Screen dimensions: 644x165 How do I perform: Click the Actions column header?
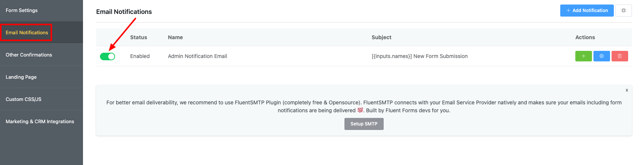click(x=585, y=37)
